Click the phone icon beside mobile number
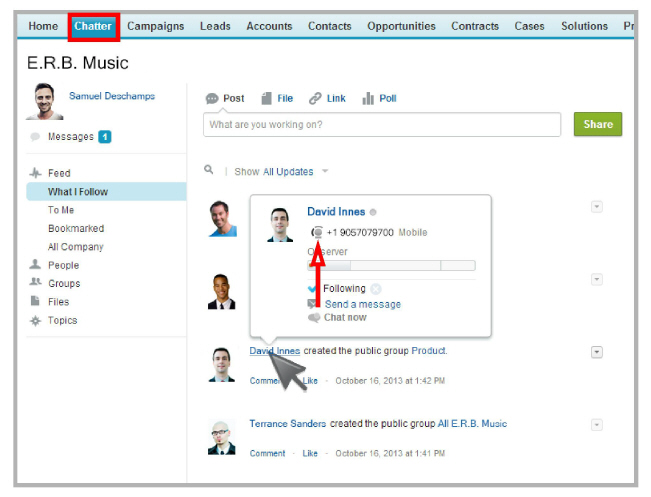Screen dimensions: 651x497 [317, 232]
